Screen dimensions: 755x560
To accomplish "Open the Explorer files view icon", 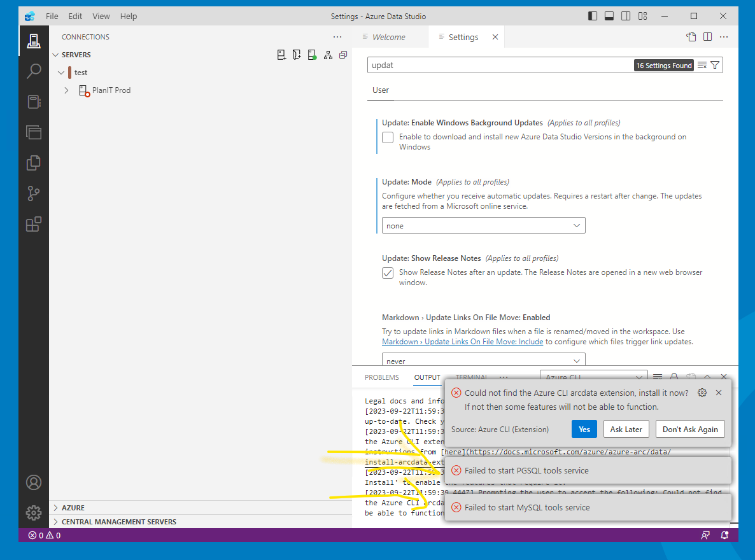I will [x=34, y=132].
